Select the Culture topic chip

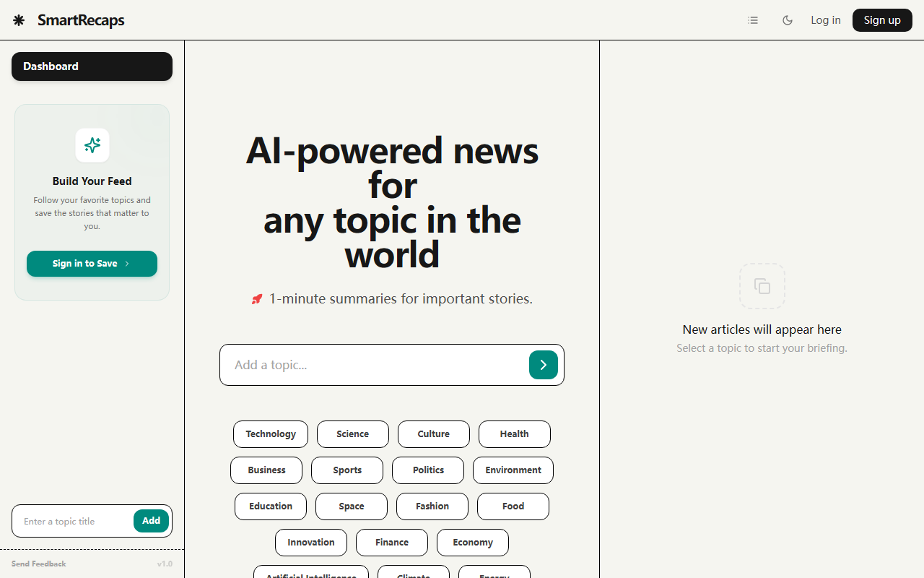pyautogui.click(x=434, y=434)
